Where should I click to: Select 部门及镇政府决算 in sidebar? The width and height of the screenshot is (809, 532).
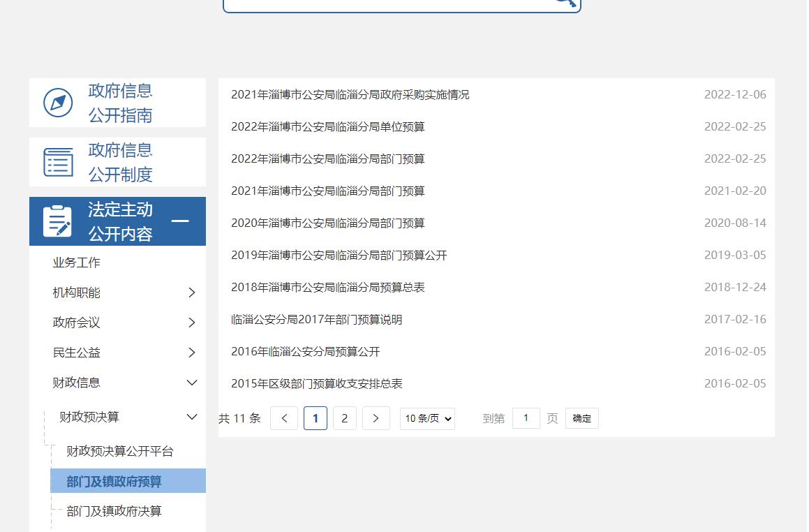114,511
